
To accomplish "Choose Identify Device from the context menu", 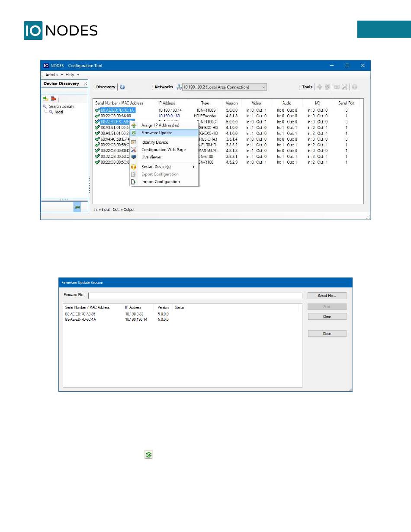I will 164,142.
